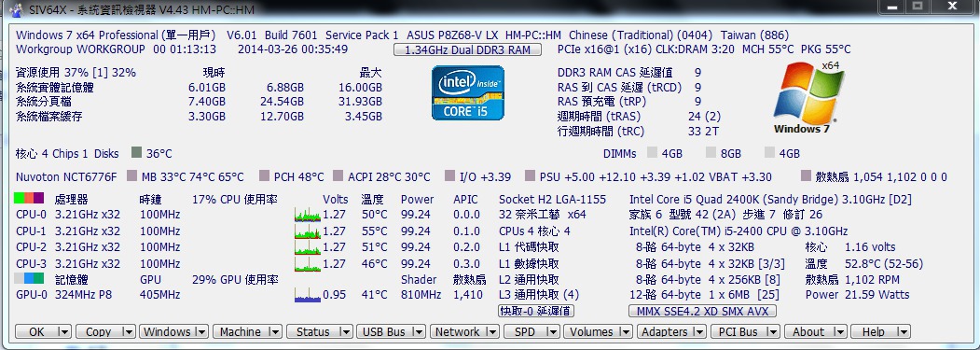Click the MB temperature indicator square
Viewport: 980px width, 350px height.
pos(131,176)
